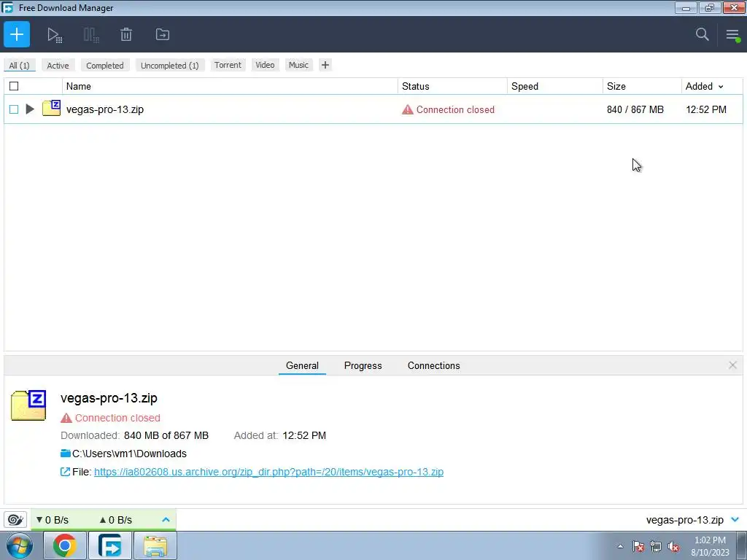This screenshot has height=560, width=747.
Task: Switch to Uncompleted (1) filter
Action: (x=169, y=65)
